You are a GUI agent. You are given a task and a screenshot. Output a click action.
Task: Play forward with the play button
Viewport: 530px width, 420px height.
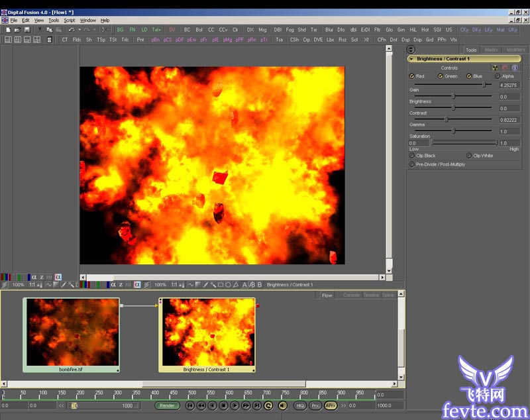click(235, 405)
